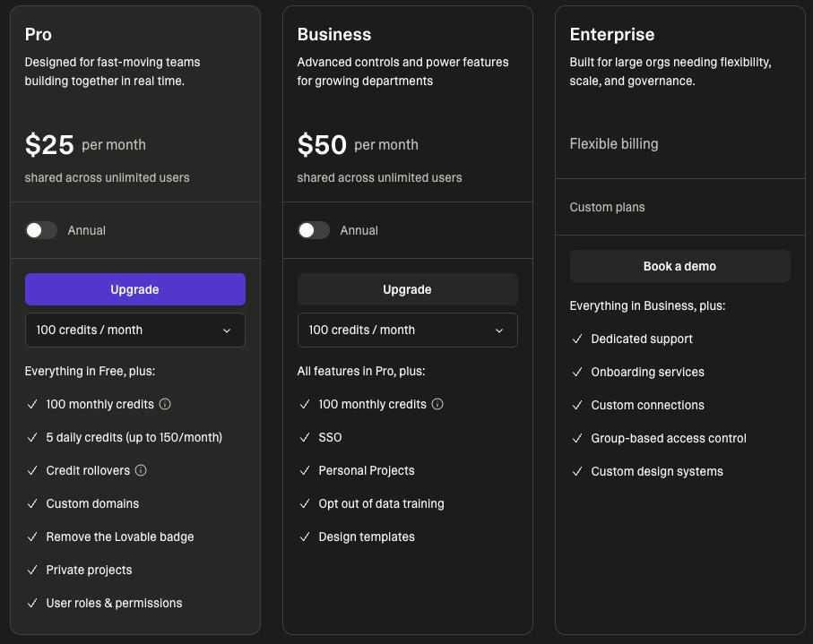Click Upgrade on the Business plan
Screen dimensions: 813x644
407,289
